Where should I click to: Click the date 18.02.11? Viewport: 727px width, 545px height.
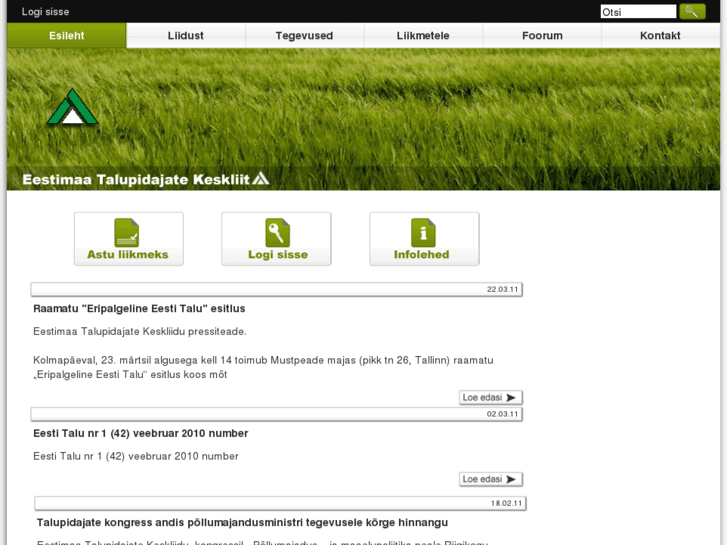tap(506, 503)
